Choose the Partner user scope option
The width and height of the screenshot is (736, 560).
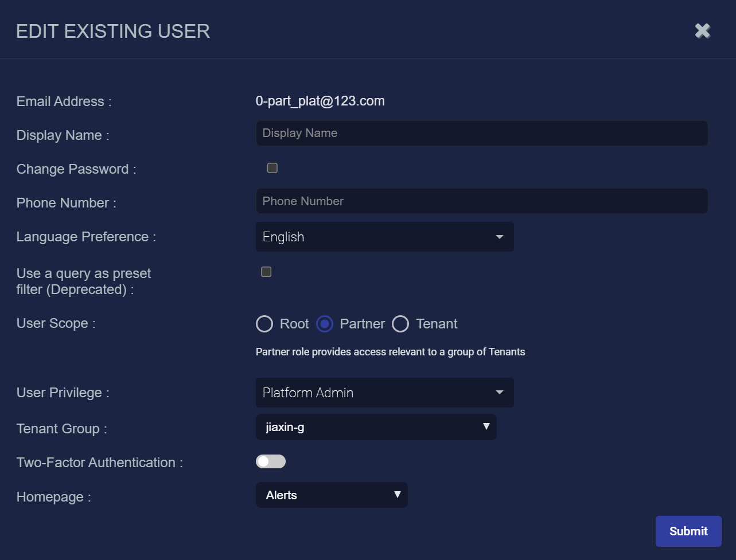pos(325,324)
